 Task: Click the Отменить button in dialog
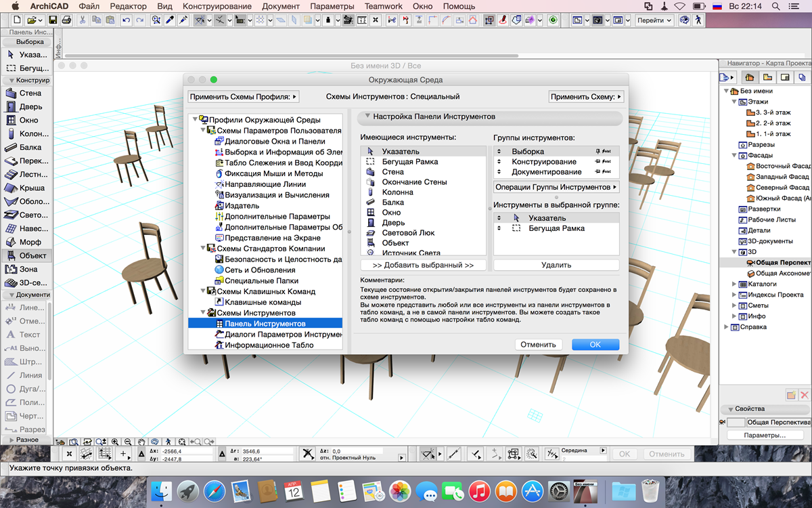(538, 345)
